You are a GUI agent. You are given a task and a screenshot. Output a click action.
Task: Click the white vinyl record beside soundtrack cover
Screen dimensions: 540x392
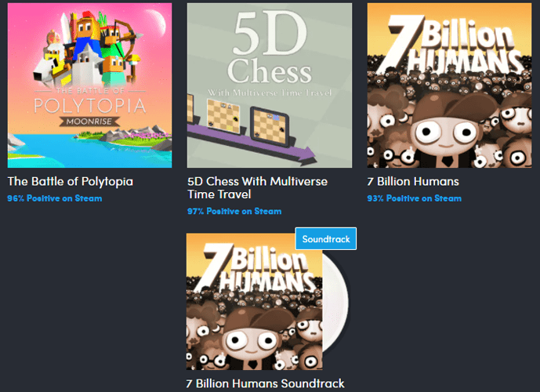tap(336, 303)
